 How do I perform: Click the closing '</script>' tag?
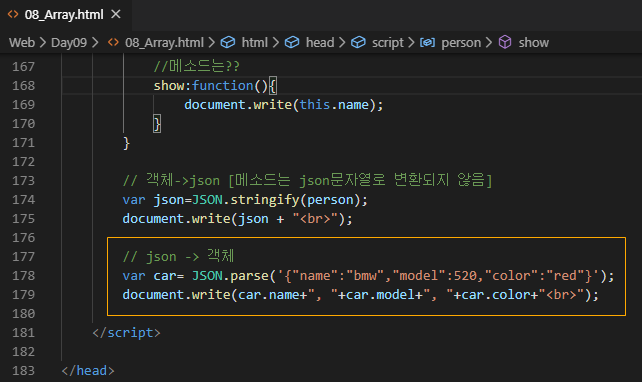pos(126,333)
